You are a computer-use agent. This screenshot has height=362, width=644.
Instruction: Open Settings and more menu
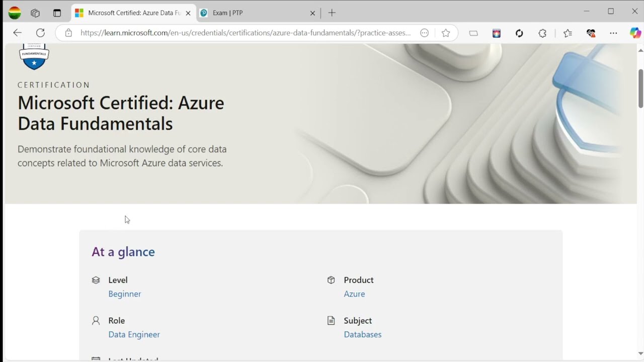[613, 33]
